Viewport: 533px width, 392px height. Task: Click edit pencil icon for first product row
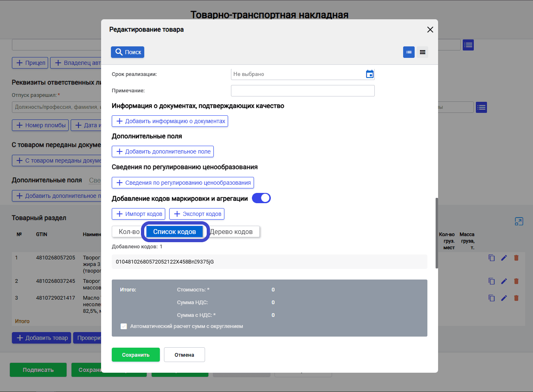(504, 258)
